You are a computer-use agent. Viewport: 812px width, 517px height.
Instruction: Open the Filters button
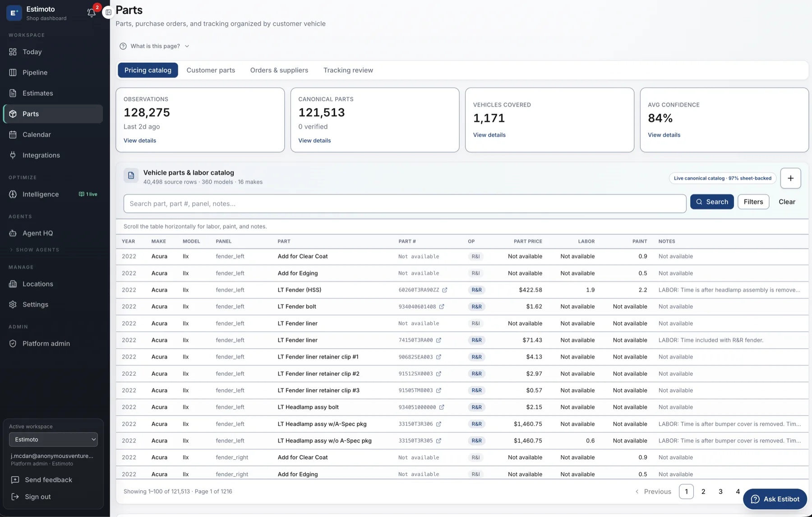[x=753, y=202]
